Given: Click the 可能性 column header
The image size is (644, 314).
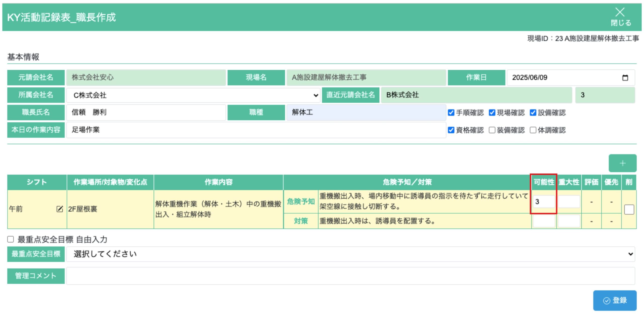Looking at the screenshot, I should pyautogui.click(x=544, y=182).
